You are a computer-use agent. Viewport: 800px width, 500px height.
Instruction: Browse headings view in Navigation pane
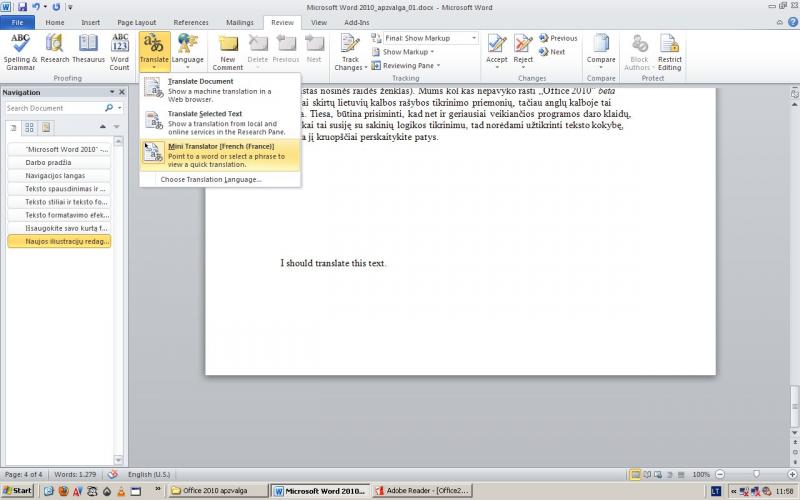(x=13, y=128)
